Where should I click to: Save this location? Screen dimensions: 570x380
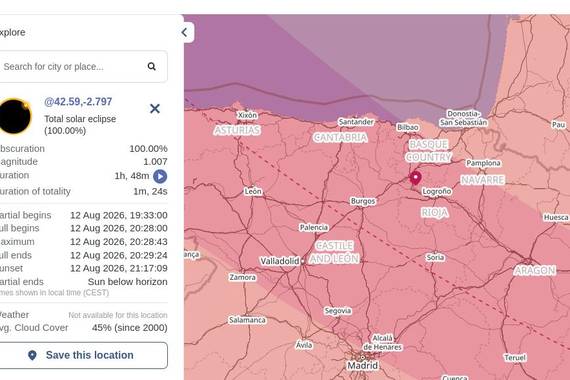coord(83,355)
